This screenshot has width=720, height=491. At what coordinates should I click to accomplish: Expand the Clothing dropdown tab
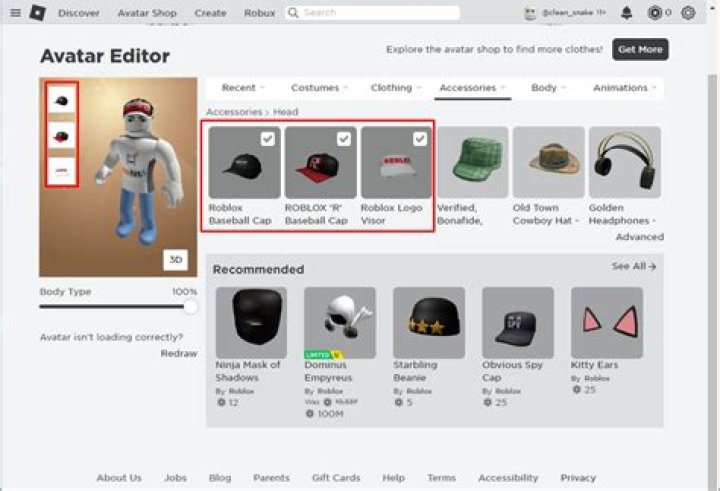point(396,88)
